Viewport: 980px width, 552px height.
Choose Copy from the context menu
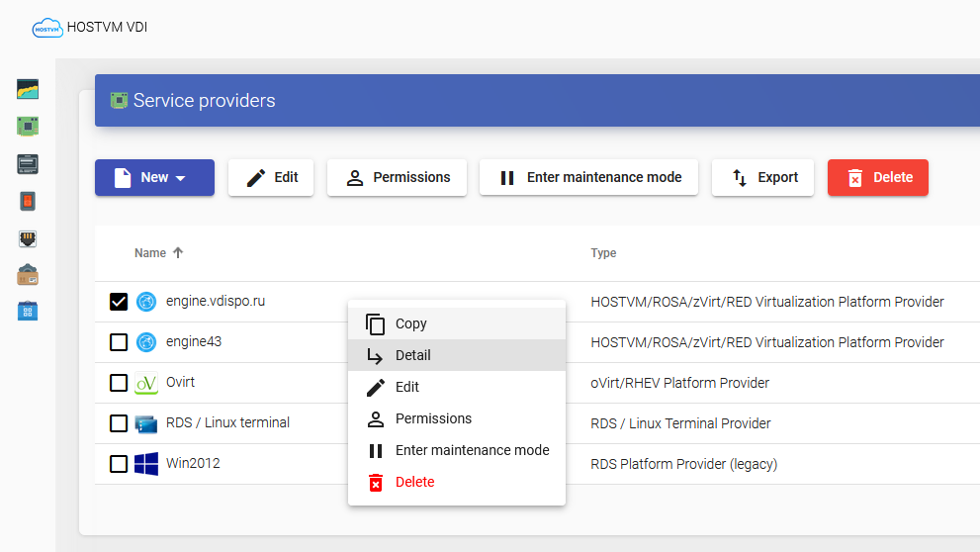pos(457,323)
